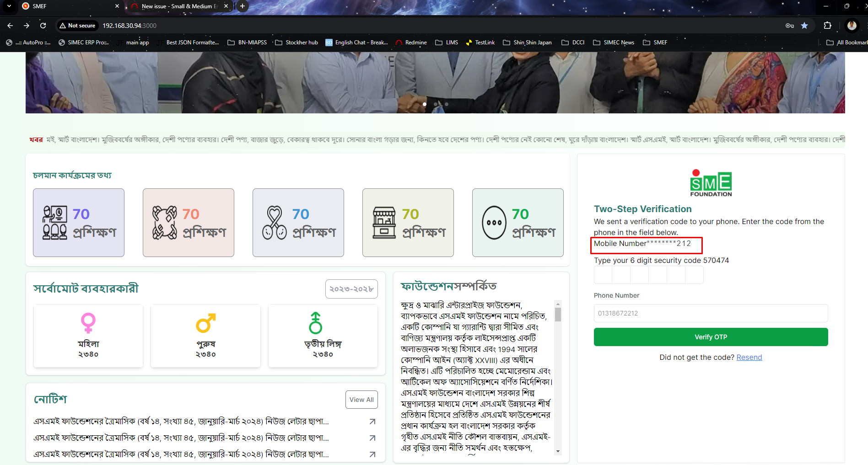Open the Stockher hub bookmark folder
This screenshot has width=868, height=465.
point(297,43)
